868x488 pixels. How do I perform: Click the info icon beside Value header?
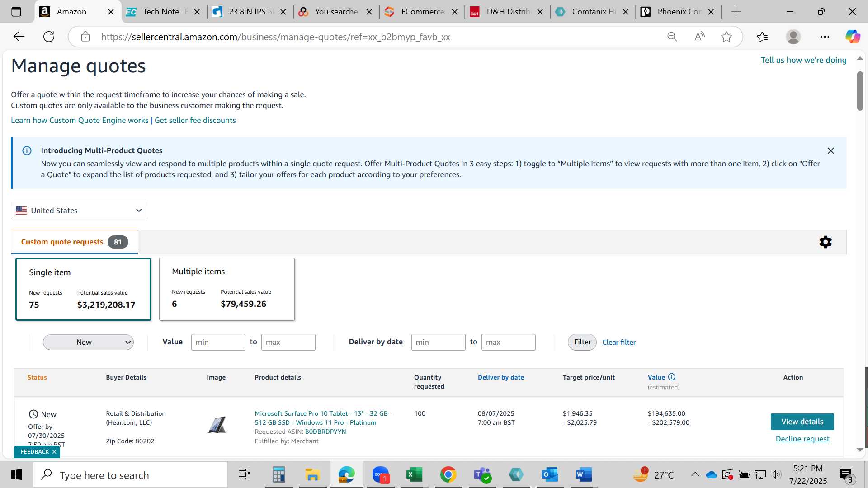[x=672, y=377]
